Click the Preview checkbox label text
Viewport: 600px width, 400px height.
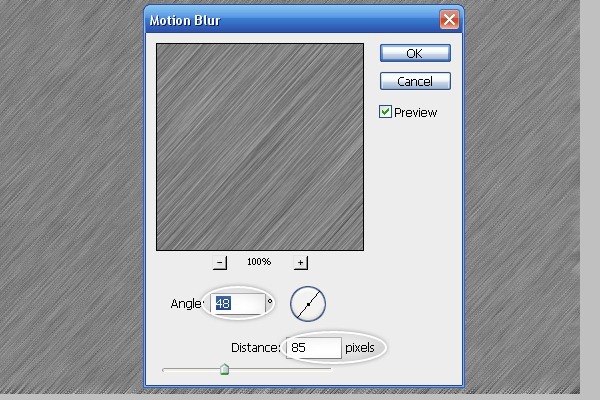pos(416,113)
